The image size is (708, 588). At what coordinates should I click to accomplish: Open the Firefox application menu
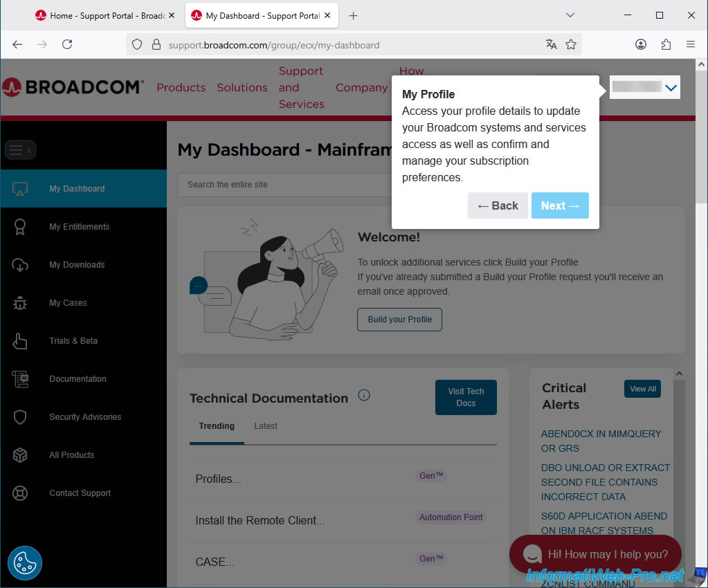click(690, 44)
